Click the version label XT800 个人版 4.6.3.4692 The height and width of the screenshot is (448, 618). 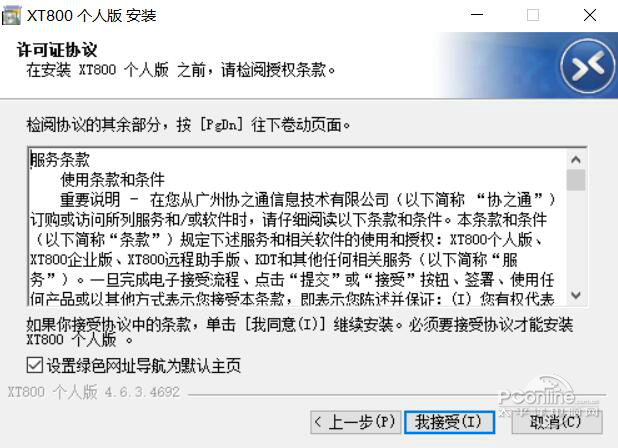pos(94,392)
